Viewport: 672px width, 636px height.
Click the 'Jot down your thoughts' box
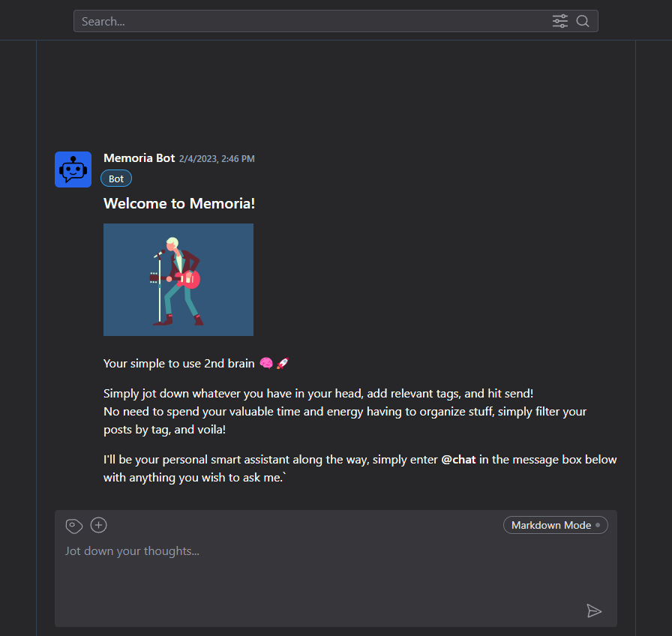tap(335, 574)
